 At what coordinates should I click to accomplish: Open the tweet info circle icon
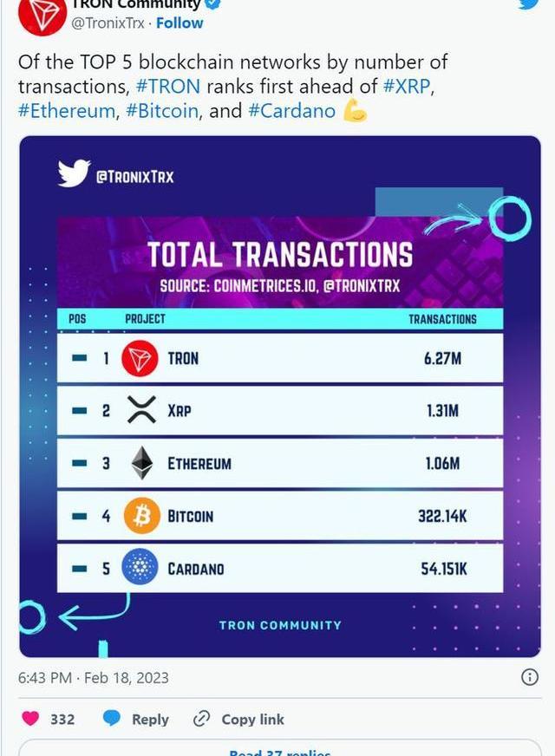pyautogui.click(x=530, y=677)
